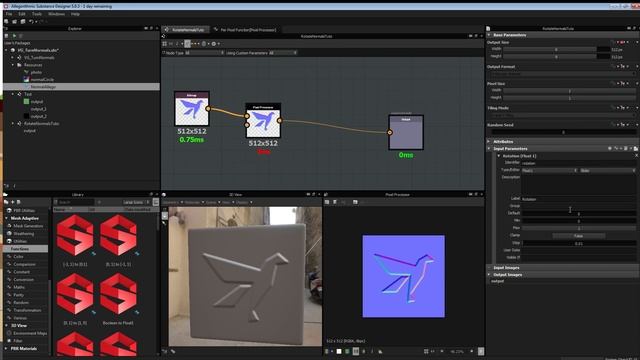Collapse the VG_TuneNormals.sbs package

click(6, 50)
